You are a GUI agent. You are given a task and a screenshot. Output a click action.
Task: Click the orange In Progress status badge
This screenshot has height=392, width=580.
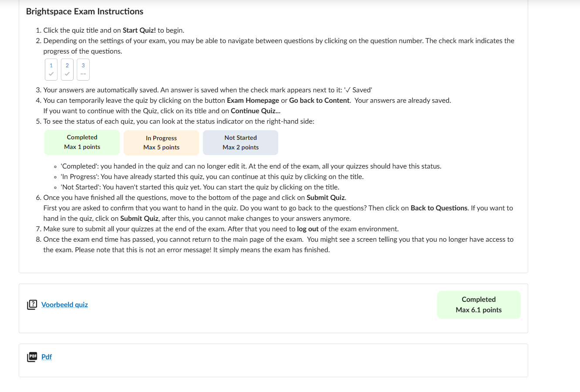(161, 143)
